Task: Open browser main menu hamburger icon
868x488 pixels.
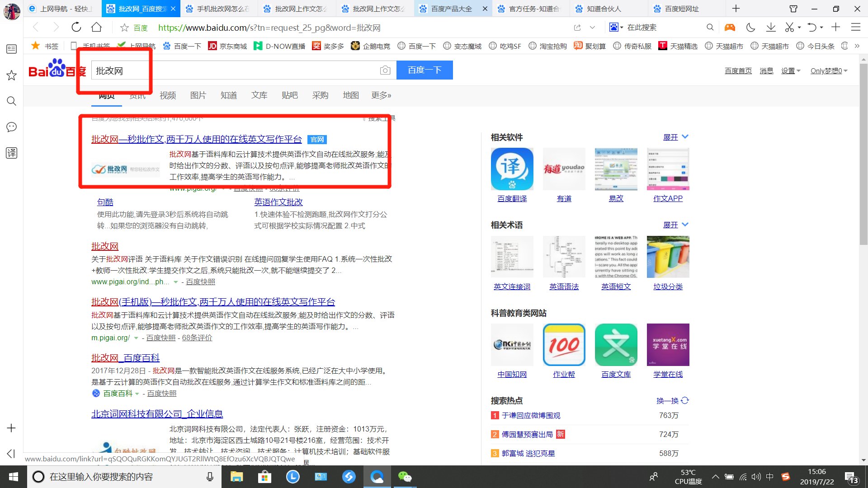Action: click(x=856, y=28)
